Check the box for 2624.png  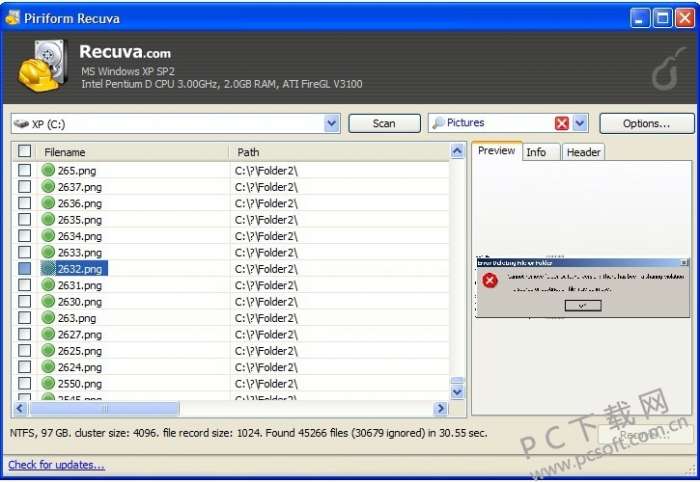[25, 367]
